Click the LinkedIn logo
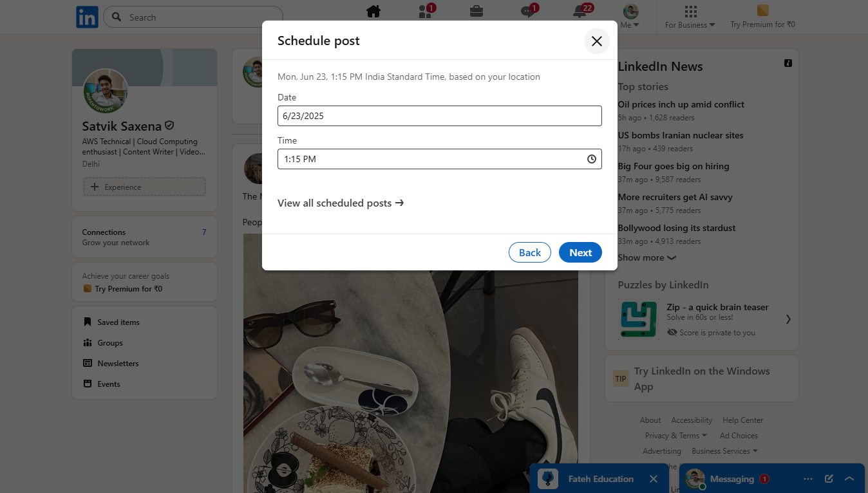Screen dimensions: 868x493 click(87, 17)
